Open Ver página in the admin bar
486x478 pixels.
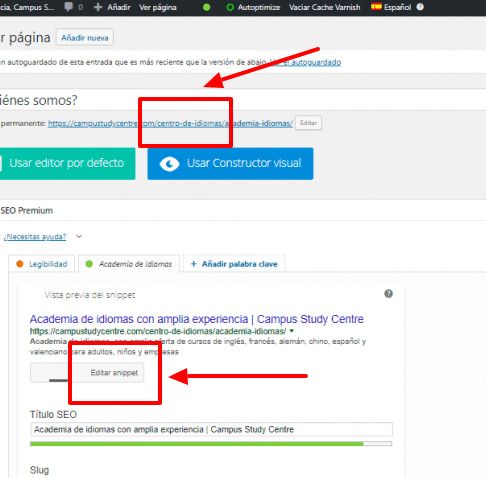(158, 7)
